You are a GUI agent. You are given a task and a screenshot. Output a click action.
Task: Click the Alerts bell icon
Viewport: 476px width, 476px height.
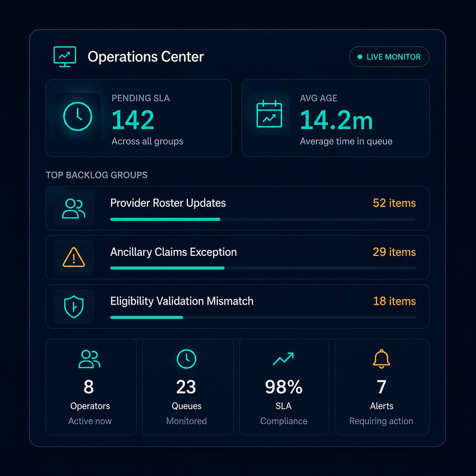(x=381, y=359)
